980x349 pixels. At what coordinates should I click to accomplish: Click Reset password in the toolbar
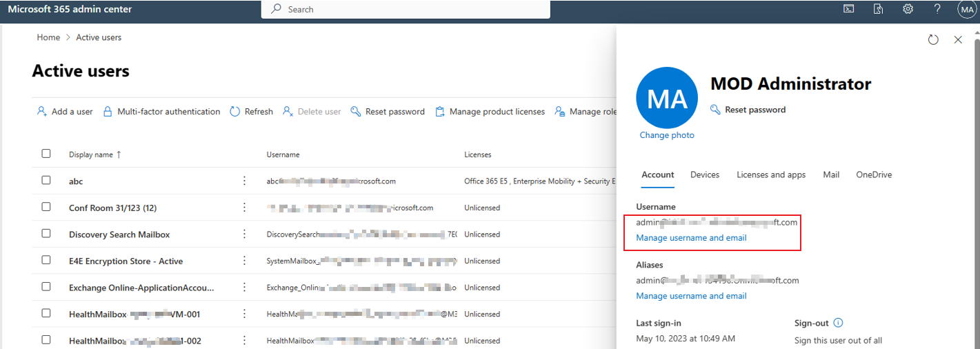tap(388, 112)
